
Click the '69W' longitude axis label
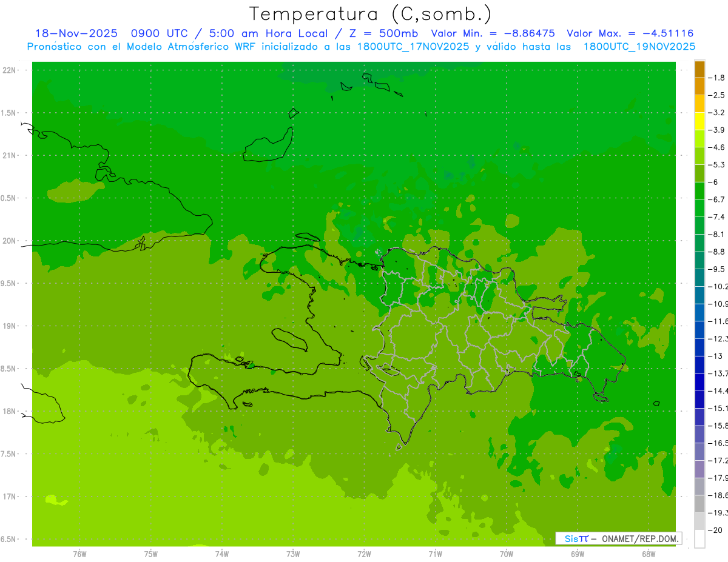point(578,554)
